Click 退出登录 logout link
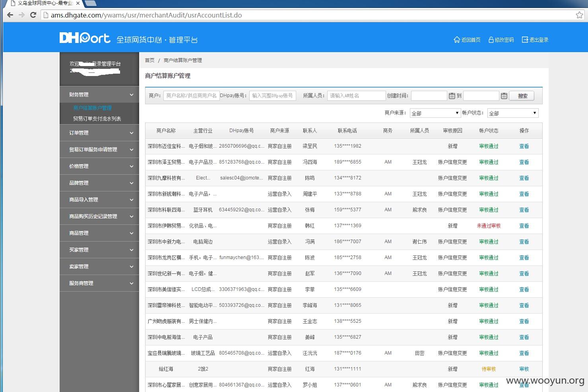Viewport: 588px width, 392px height. point(535,40)
